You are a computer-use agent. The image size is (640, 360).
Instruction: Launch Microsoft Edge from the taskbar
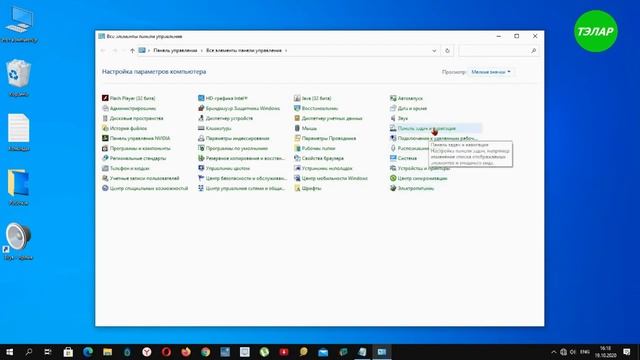coord(88,352)
